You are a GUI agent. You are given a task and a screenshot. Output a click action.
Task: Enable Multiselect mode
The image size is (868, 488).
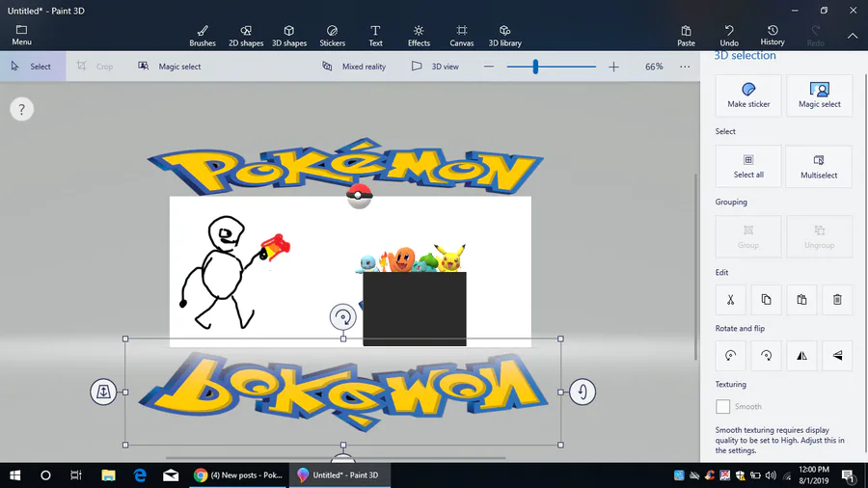[819, 166]
